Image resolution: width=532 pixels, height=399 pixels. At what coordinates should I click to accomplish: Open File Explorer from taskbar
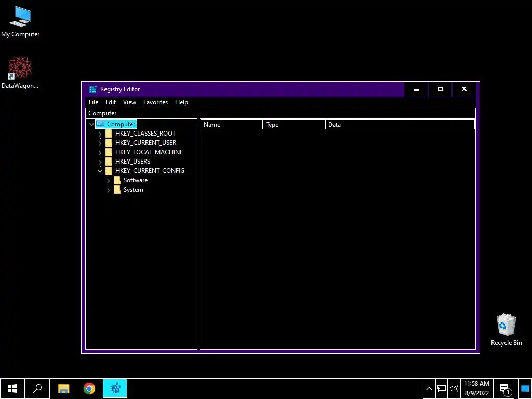pos(63,389)
